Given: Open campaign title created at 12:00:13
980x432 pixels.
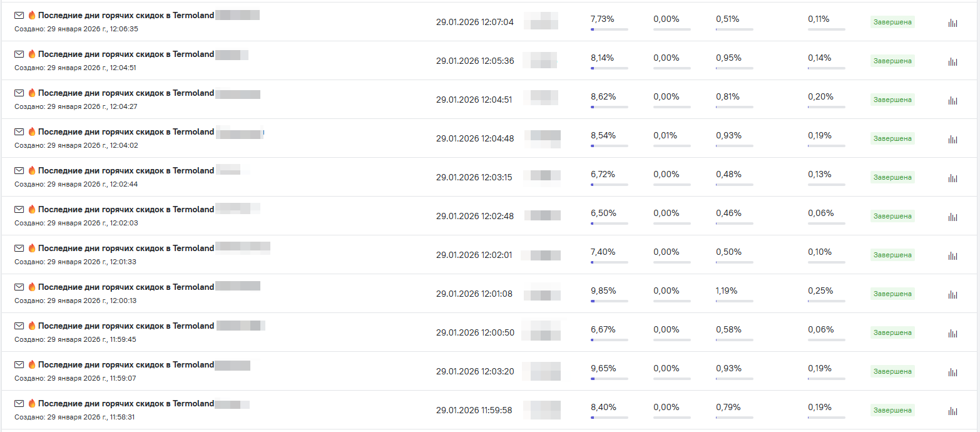Looking at the screenshot, I should tap(126, 287).
